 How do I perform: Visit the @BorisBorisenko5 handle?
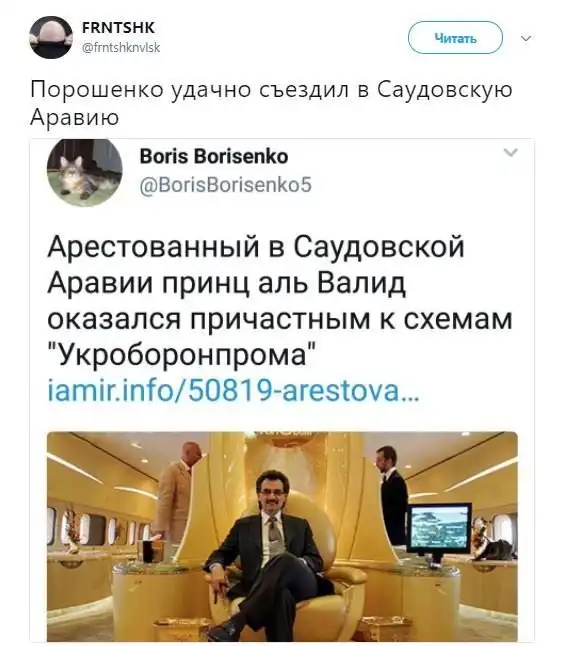pyautogui.click(x=226, y=185)
